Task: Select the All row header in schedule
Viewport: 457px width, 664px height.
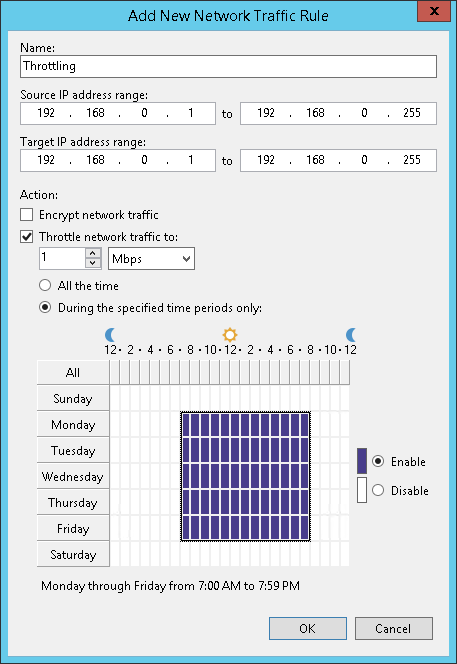Action: (73, 372)
